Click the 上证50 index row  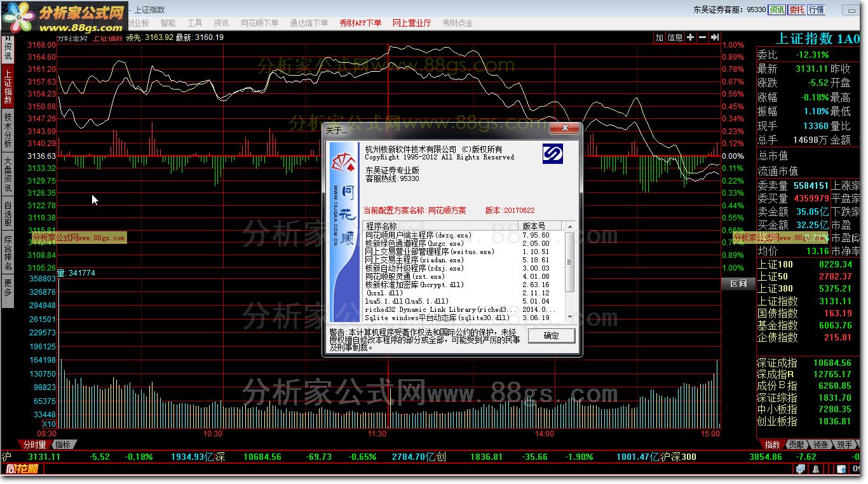pyautogui.click(x=808, y=276)
